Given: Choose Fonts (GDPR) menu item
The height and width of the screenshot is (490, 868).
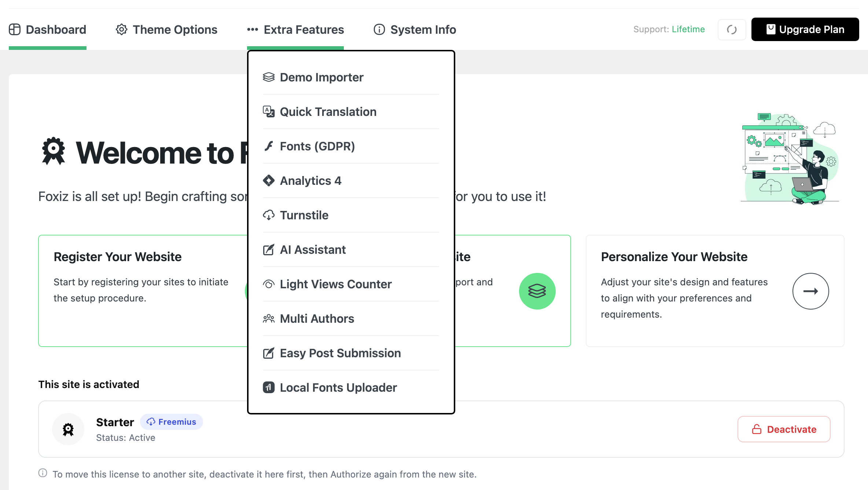Looking at the screenshot, I should (351, 146).
